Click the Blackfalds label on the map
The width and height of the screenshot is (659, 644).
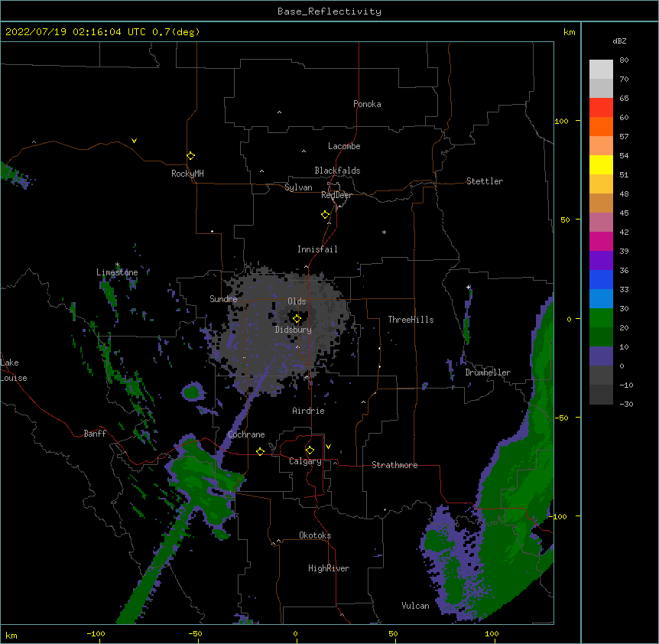(x=337, y=171)
